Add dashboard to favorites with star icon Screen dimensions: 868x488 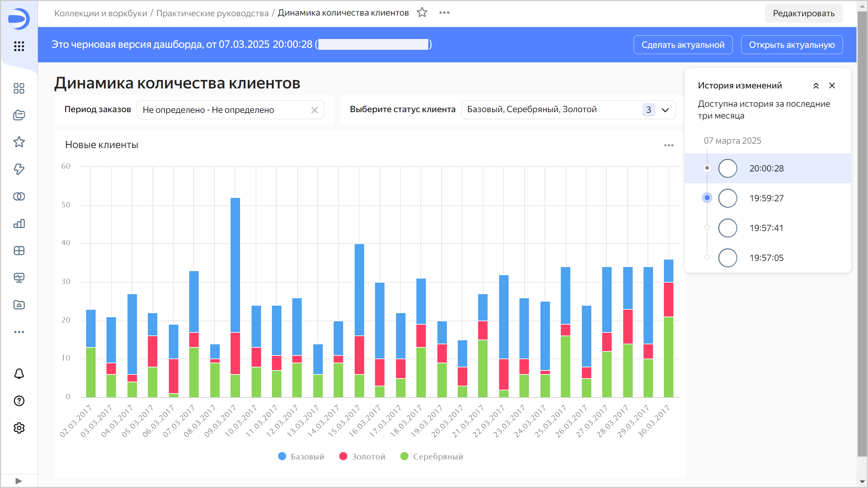[422, 13]
